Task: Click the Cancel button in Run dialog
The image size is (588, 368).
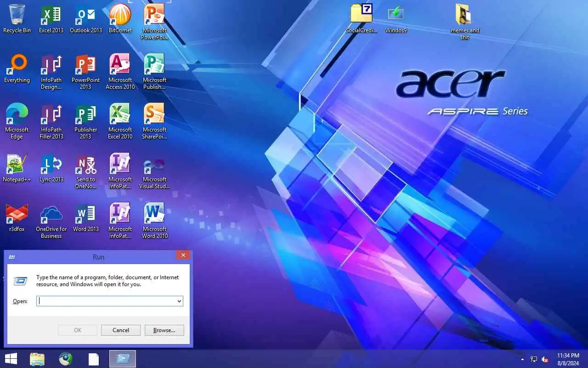Action: [x=121, y=330]
